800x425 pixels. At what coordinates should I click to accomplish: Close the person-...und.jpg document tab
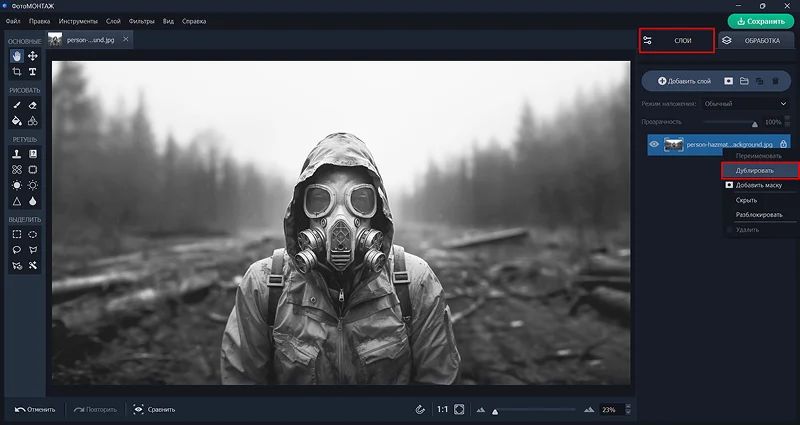(126, 39)
